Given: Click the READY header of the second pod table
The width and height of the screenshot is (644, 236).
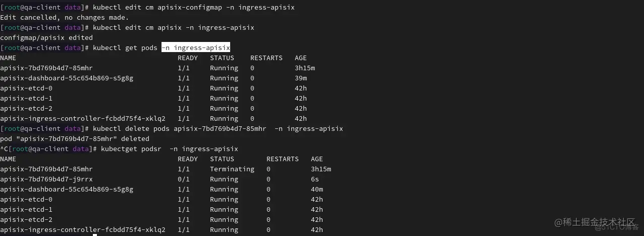Looking at the screenshot, I should 188,159.
